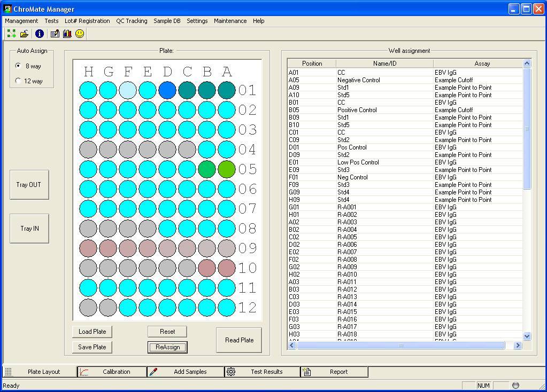Click the Name/ID column header
This screenshot has width=547, height=392.
(384, 64)
